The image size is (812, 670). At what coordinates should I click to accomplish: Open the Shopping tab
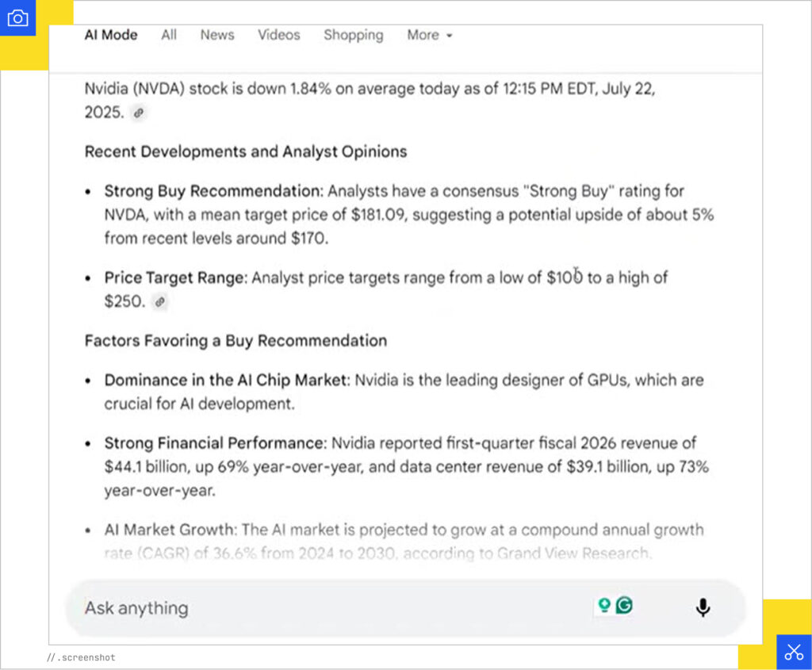[x=353, y=35]
